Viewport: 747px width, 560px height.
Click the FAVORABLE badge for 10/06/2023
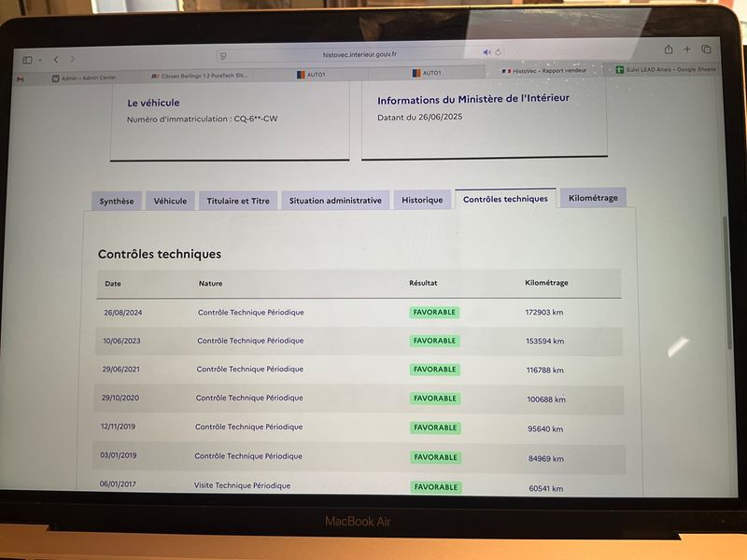[x=434, y=341]
